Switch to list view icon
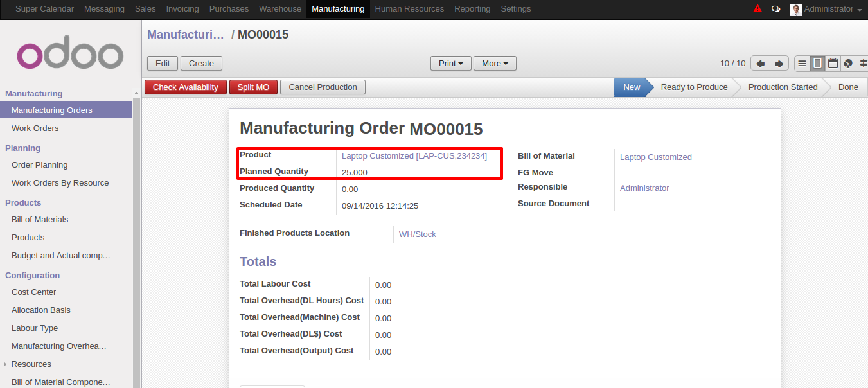The image size is (868, 388). tap(802, 64)
